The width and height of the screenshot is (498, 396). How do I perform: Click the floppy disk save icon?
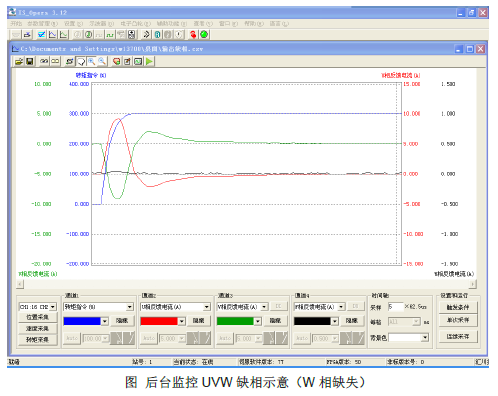(30, 61)
